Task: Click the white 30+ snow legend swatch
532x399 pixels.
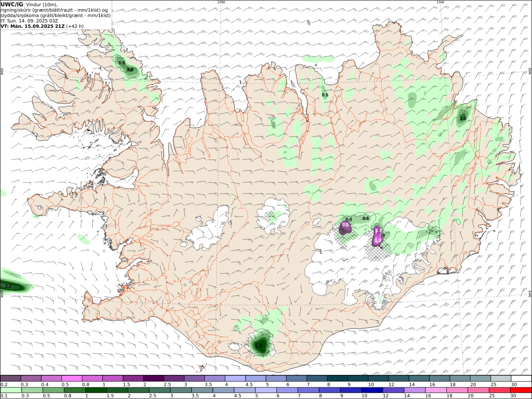Action: tap(521, 379)
